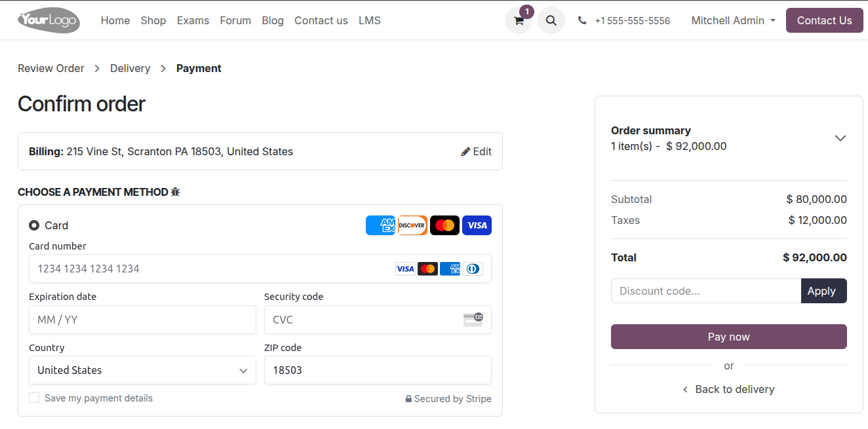Select the Card payment radio button
Viewport: 868px width, 429px height.
click(34, 225)
